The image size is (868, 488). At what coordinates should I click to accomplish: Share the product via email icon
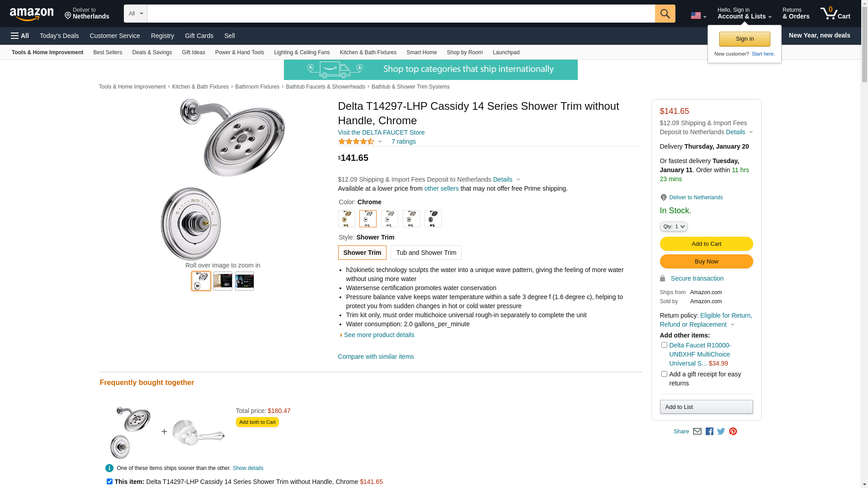(x=697, y=432)
